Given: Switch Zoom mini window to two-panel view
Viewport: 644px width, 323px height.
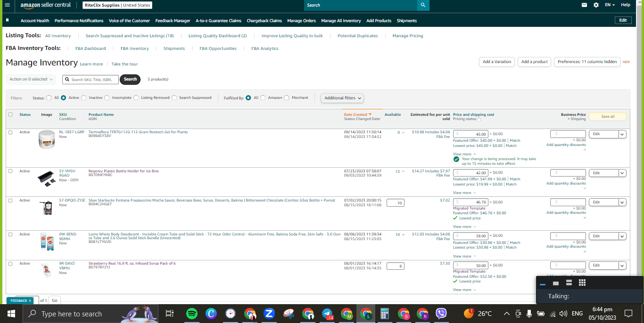Looking at the screenshot, I should click(x=569, y=283).
